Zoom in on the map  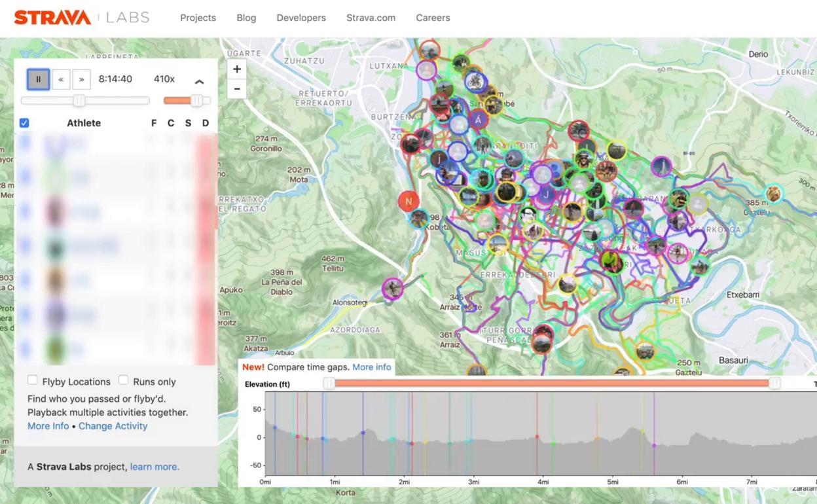[x=237, y=69]
